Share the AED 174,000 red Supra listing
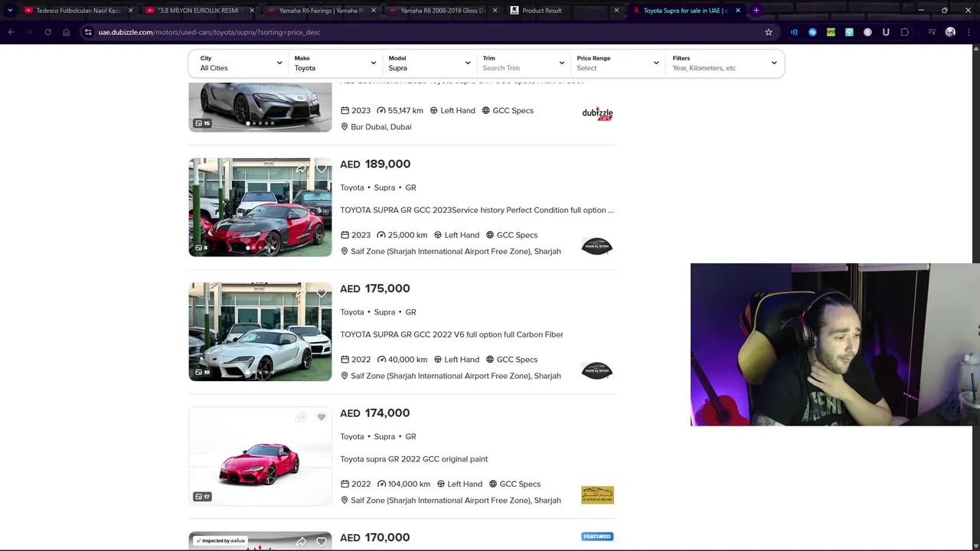Viewport: 980px width, 551px height. 301,417
